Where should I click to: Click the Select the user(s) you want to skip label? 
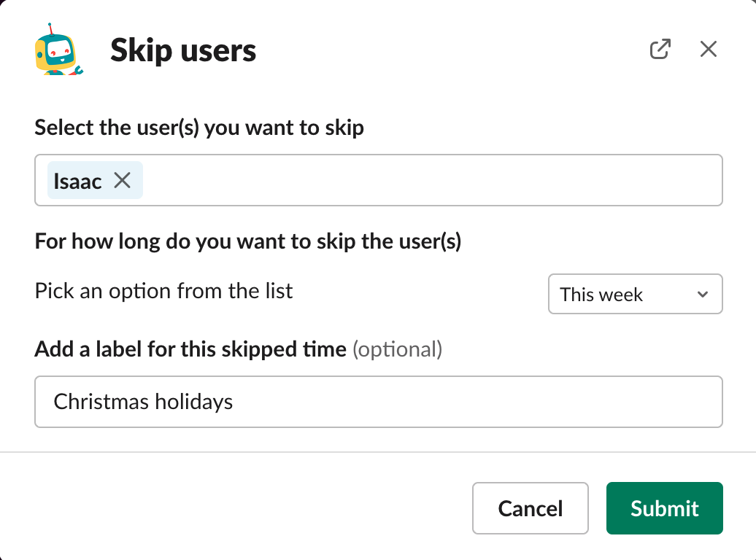199,128
